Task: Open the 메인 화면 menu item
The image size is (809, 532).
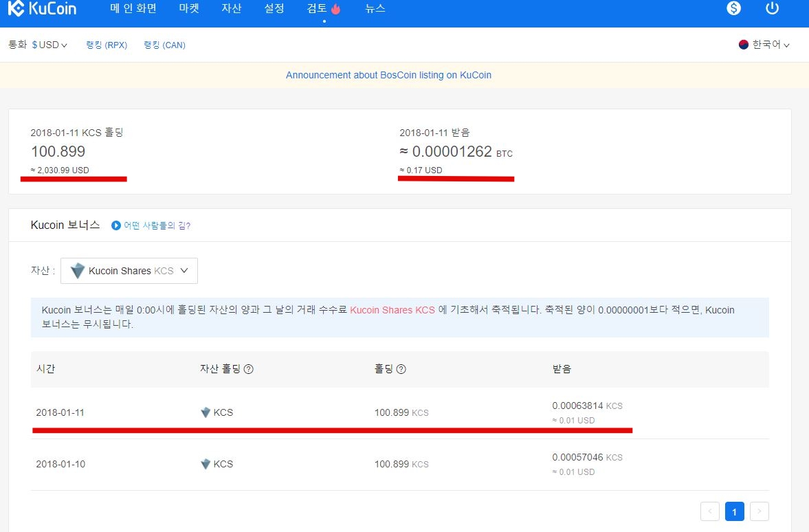Action: coord(133,9)
